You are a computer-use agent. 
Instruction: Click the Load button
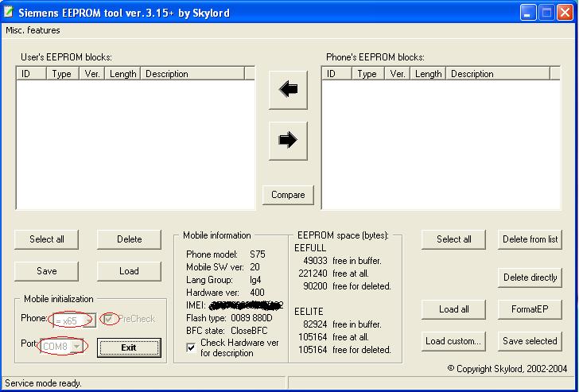[x=129, y=271]
